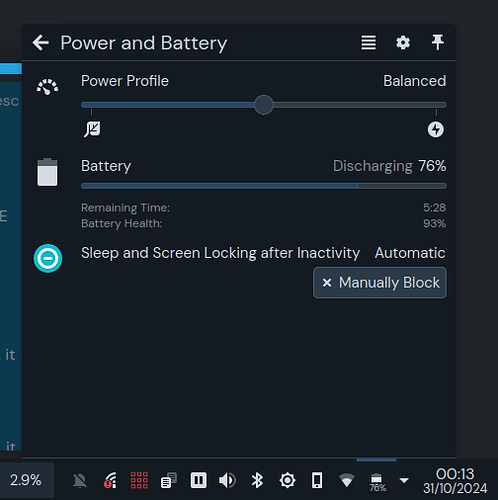This screenshot has height=500, width=498.
Task: Open Power and Battery settings gear
Action: (403, 43)
